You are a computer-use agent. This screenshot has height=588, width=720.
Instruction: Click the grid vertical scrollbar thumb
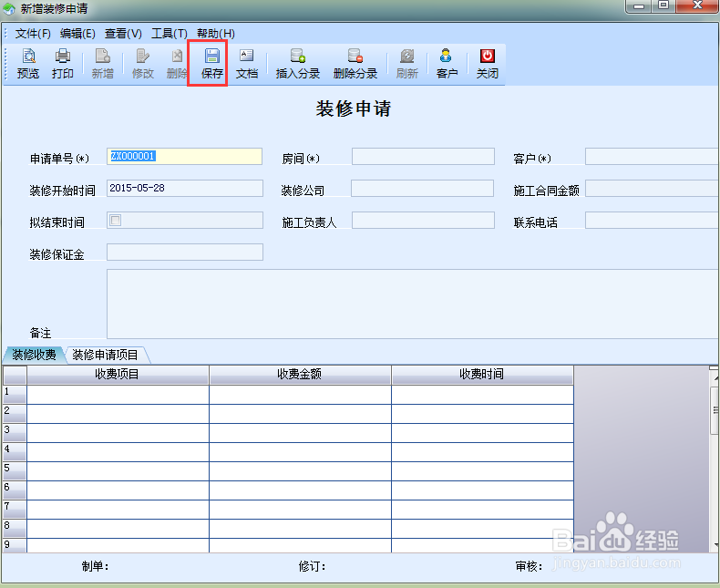pos(715,410)
